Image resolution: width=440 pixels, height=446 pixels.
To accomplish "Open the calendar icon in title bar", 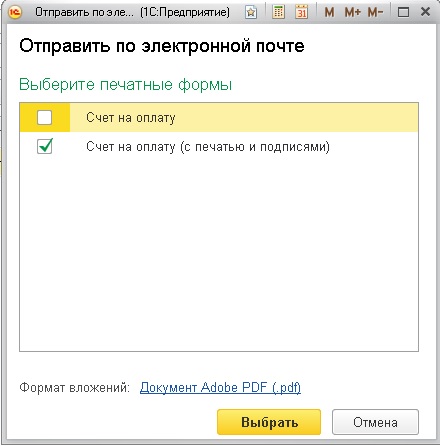I will tap(301, 12).
